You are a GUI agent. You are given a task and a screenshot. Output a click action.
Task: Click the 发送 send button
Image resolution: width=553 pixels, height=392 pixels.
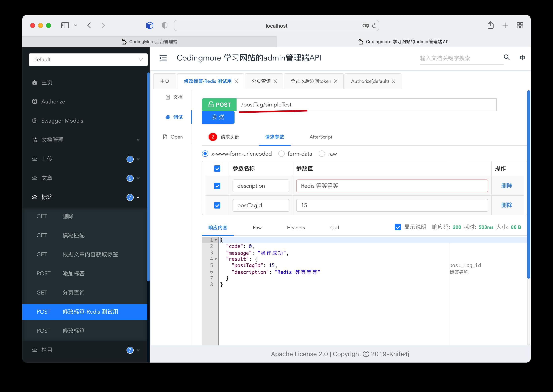[218, 117]
